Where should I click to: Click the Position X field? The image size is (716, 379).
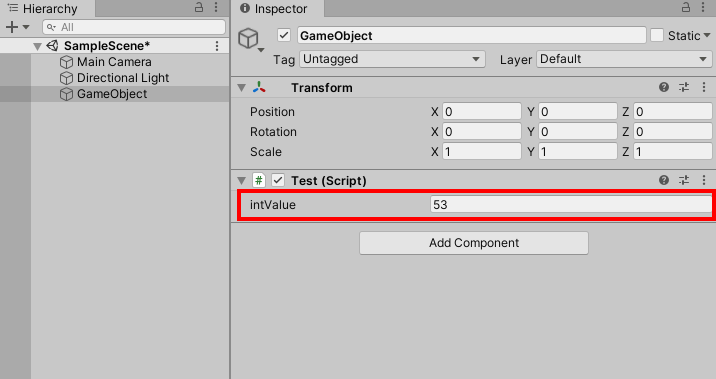[482, 111]
